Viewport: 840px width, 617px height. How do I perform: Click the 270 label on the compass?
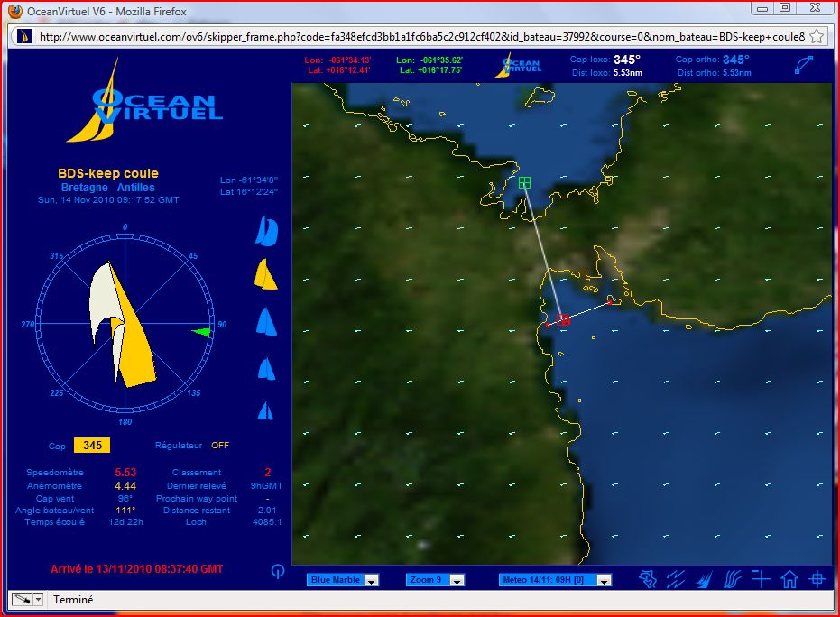click(27, 324)
